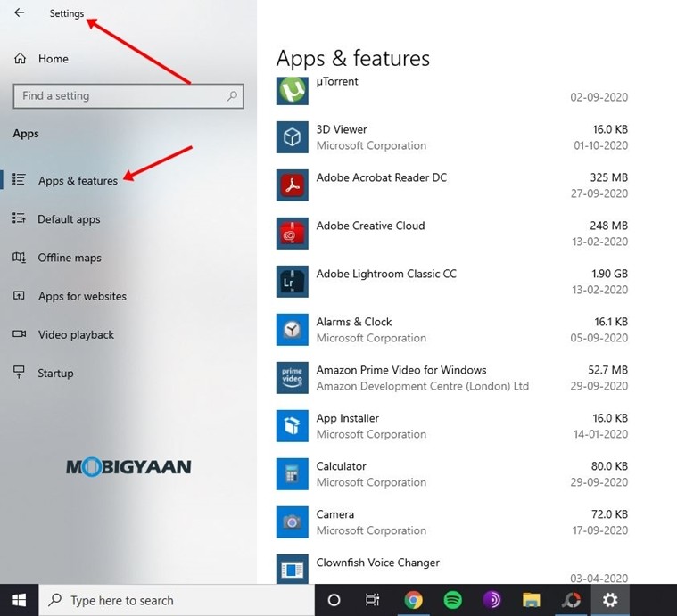Click the Video playback camera icon
Screen dimensions: 677x616
[x=19, y=334]
